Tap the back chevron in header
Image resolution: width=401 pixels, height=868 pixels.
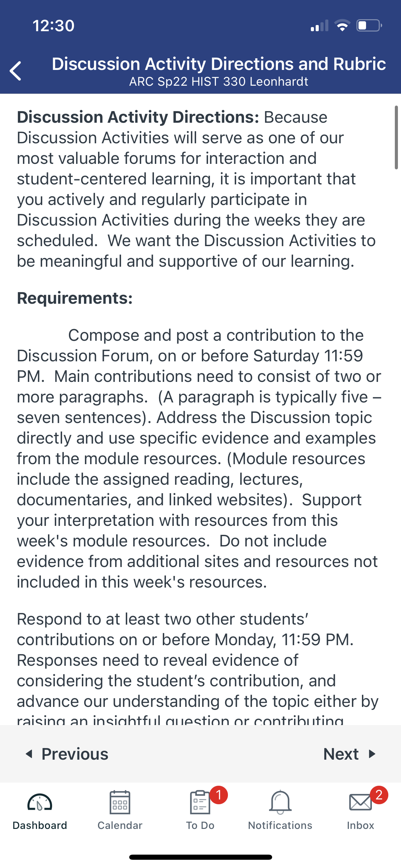[15, 71]
